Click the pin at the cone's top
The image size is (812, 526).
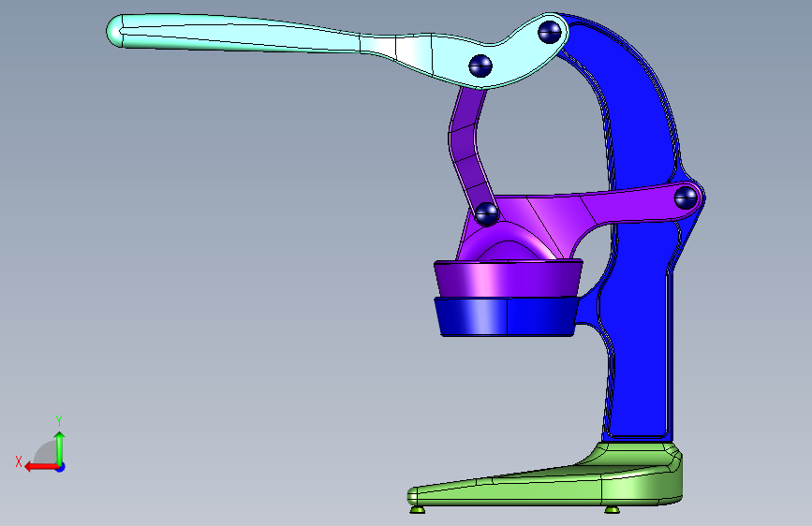tap(486, 213)
